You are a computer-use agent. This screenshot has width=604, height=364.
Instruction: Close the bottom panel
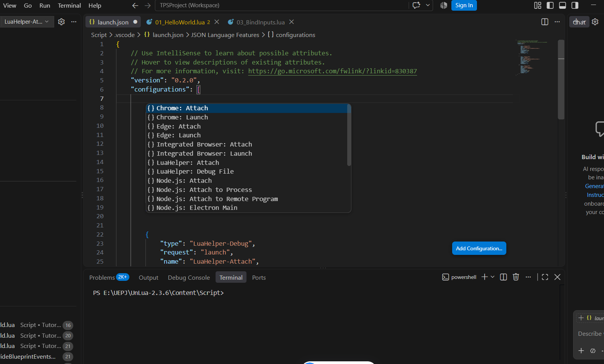tap(557, 277)
